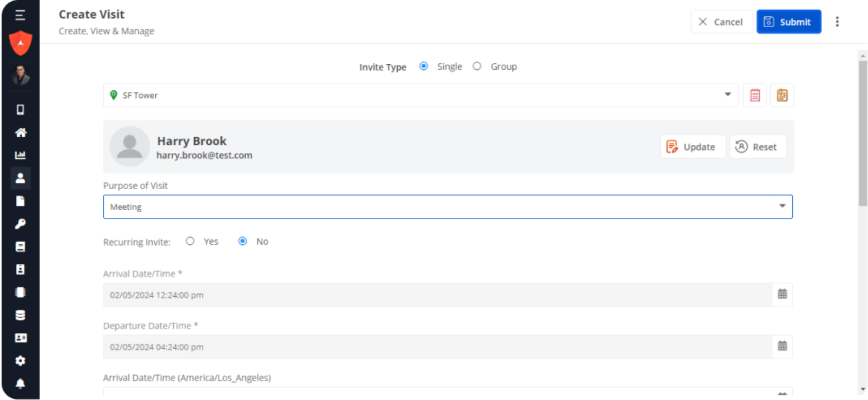Screen dimensions: 868x400
Task: Set Recurring Invite to No
Action: 242,241
